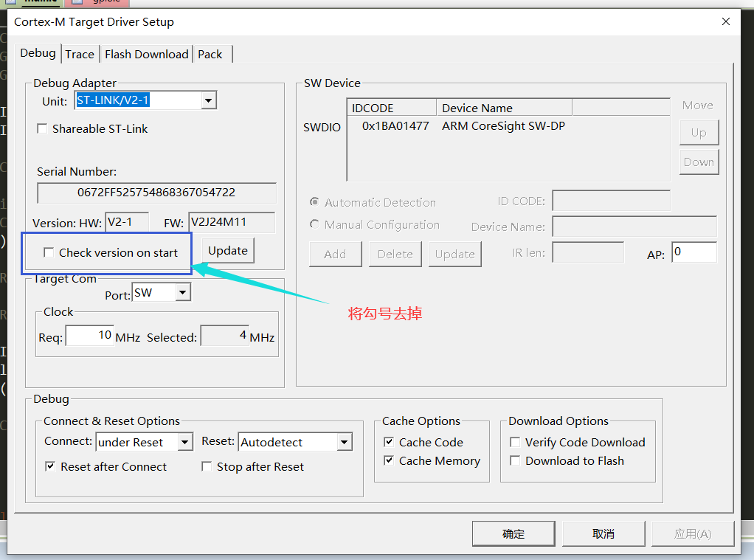The height and width of the screenshot is (560, 754).
Task: Toggle Cache Code checkbox
Action: pyautogui.click(x=389, y=442)
